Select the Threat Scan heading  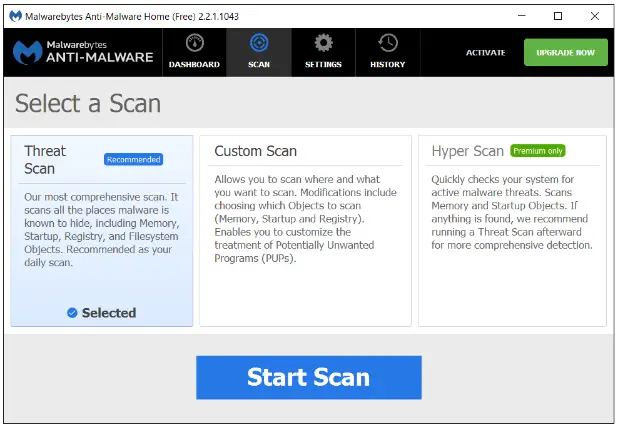pos(45,160)
